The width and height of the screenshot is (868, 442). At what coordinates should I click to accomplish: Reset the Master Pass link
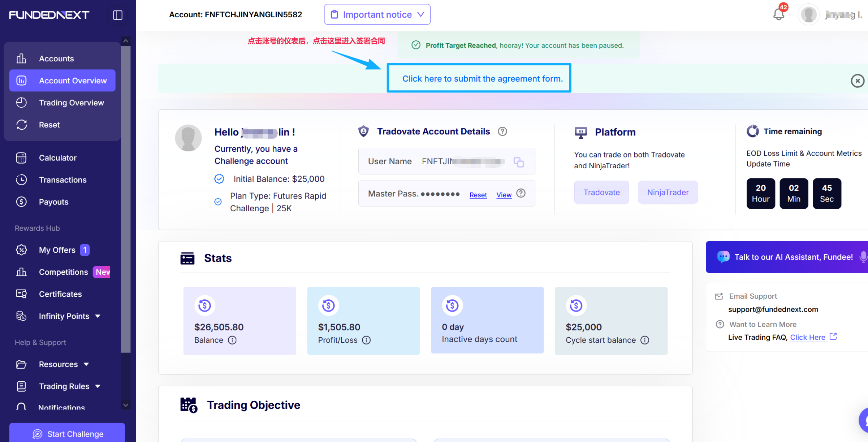click(x=478, y=195)
